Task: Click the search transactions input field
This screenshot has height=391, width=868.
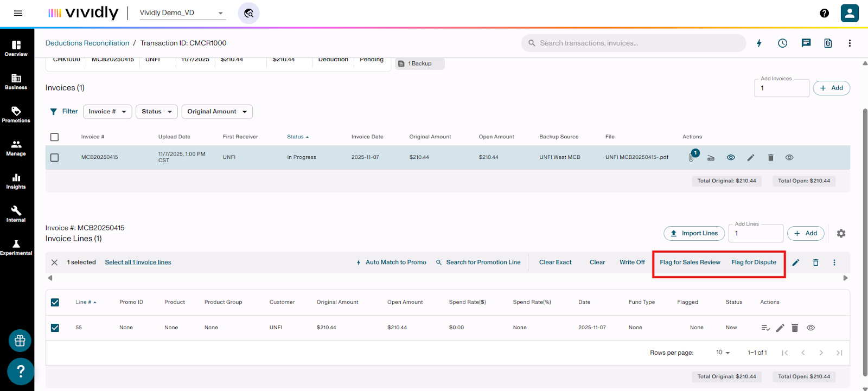Action: coord(635,43)
